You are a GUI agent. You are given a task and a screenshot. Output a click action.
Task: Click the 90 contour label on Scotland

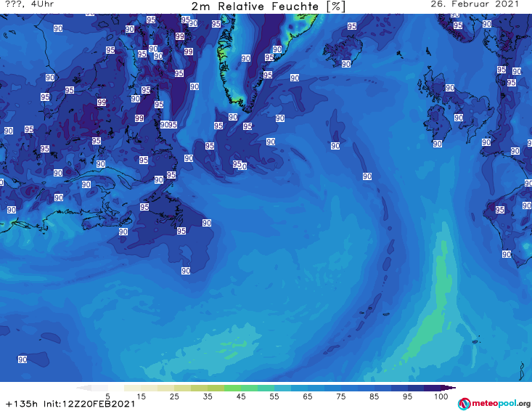pos(450,88)
